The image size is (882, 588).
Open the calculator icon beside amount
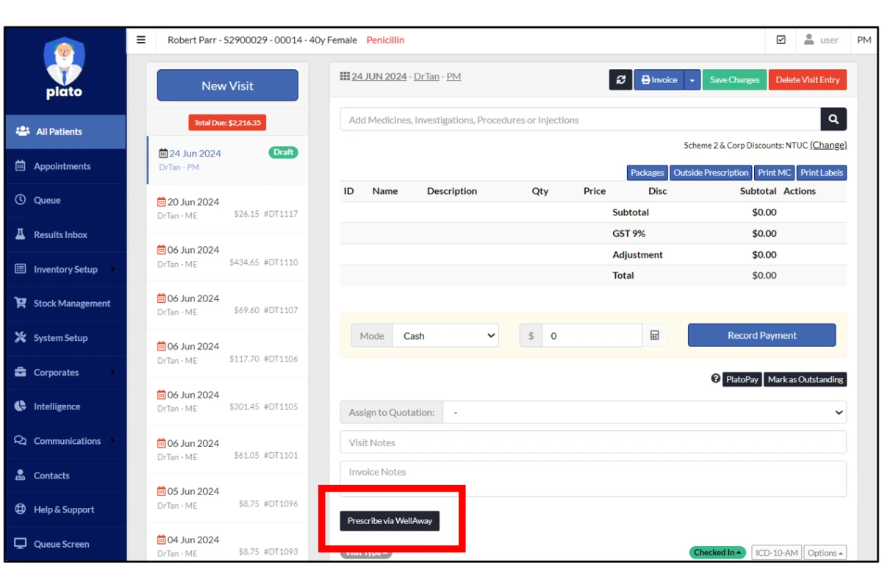[x=654, y=336]
